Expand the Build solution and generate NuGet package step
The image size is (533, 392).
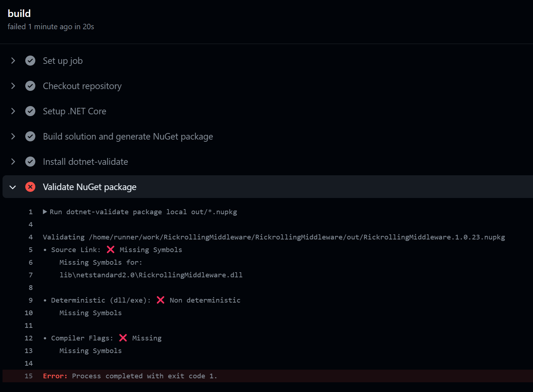(x=13, y=136)
